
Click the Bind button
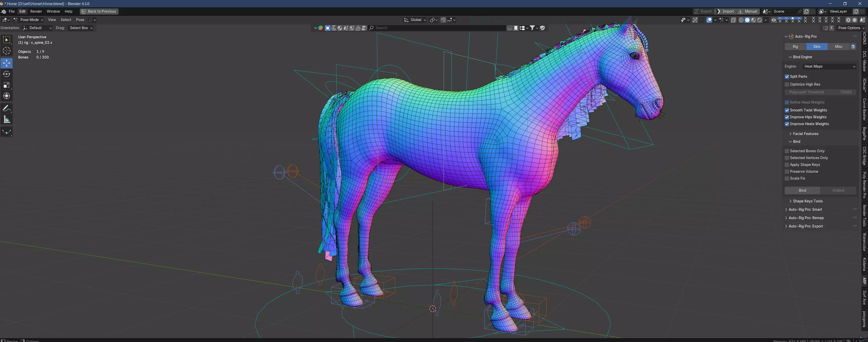click(x=802, y=191)
